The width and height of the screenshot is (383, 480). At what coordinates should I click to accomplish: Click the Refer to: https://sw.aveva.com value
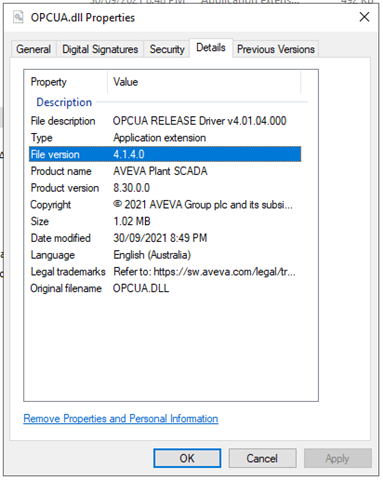[x=204, y=272]
